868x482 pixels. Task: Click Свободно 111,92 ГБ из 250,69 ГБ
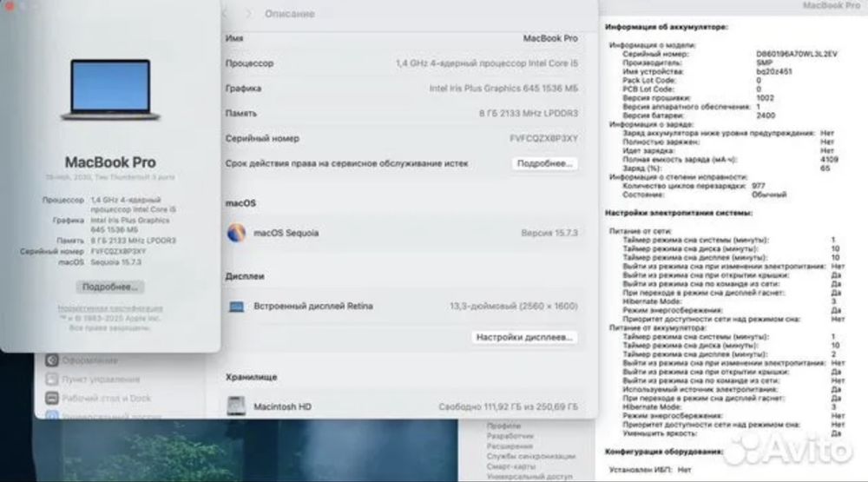tap(508, 406)
